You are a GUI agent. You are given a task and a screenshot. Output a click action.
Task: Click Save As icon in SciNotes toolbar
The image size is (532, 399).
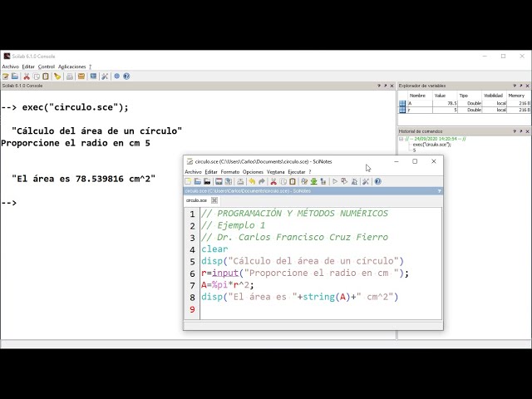229,181
